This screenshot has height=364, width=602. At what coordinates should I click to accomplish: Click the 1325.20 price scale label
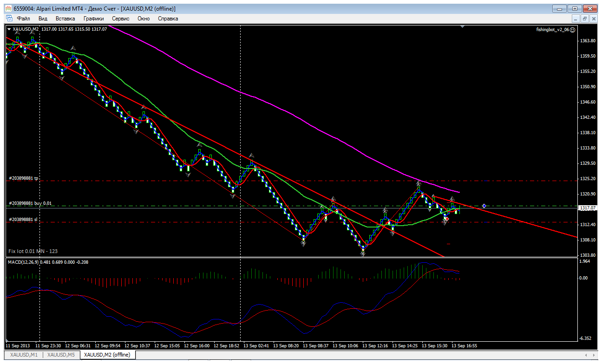click(588, 179)
